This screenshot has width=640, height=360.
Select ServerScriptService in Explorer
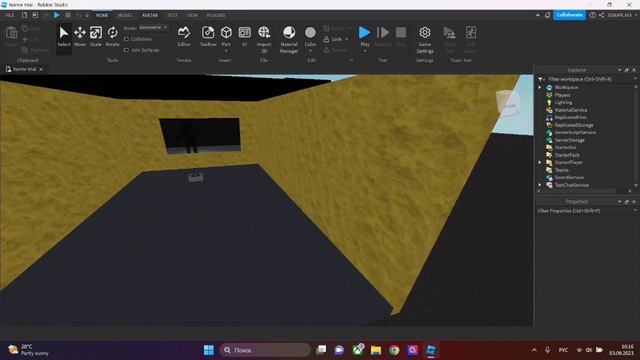coord(575,133)
